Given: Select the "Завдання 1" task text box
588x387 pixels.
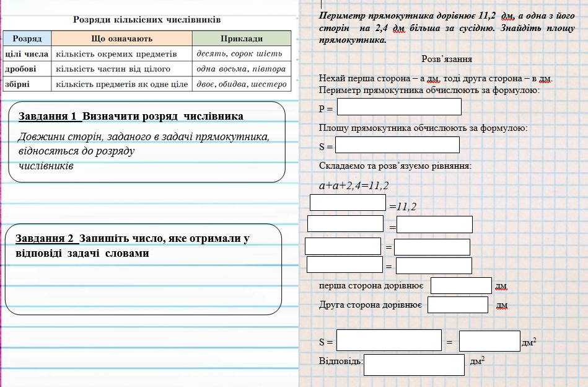Looking at the screenshot, I should 147,142.
